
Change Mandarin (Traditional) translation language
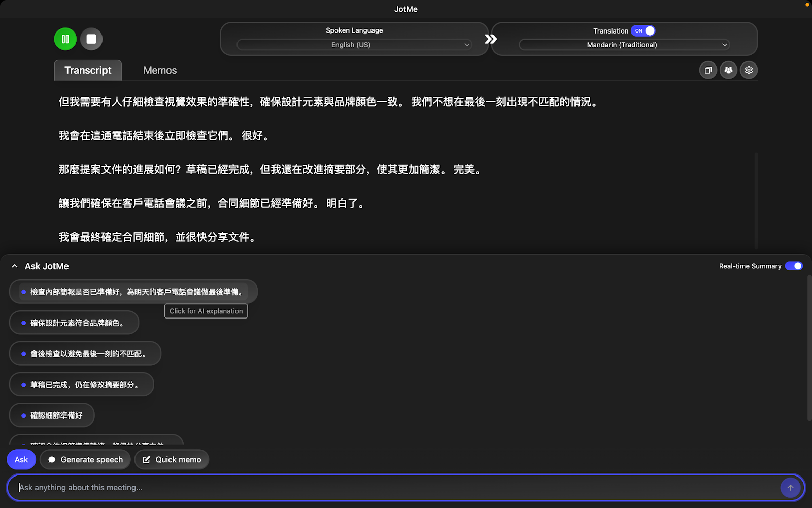point(623,45)
